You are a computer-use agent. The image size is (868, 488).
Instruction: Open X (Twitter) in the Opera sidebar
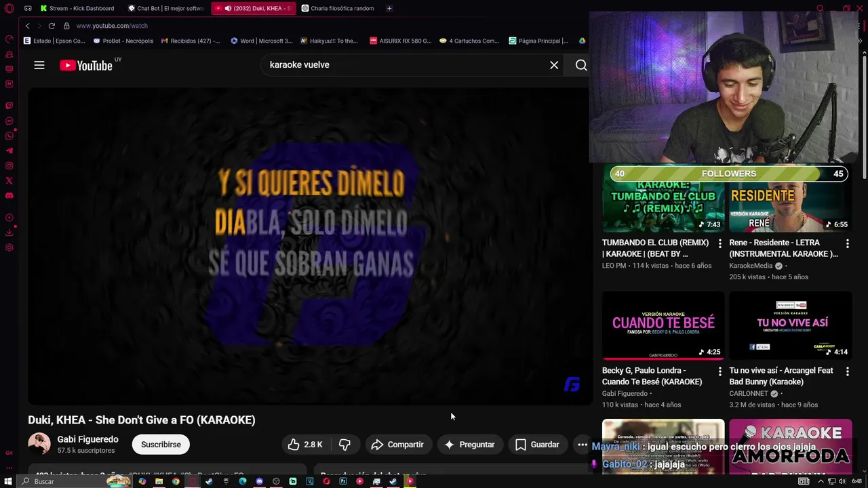9,181
